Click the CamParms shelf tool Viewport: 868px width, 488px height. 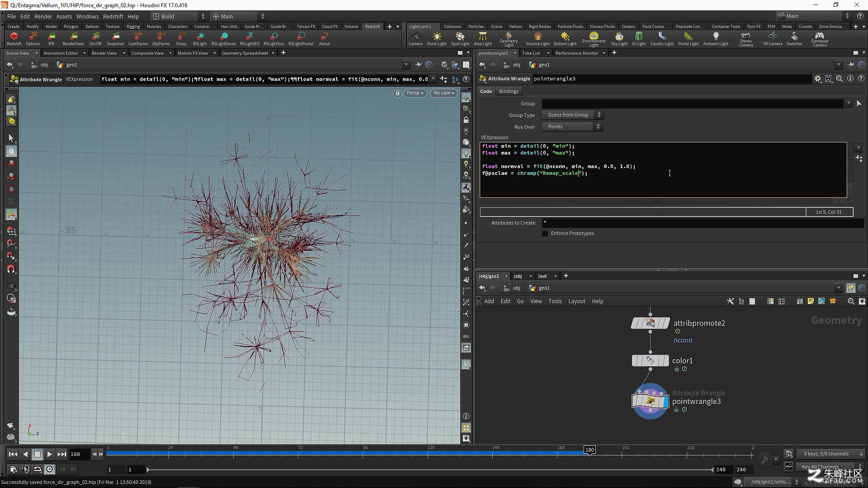138,39
